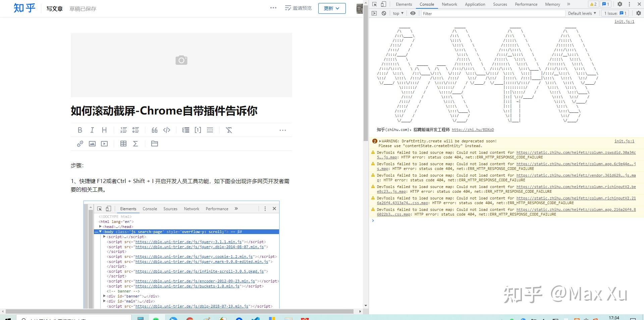The width and height of the screenshot is (644, 320).
Task: Open init.js:1 link beside ASCII art
Action: (624, 21)
